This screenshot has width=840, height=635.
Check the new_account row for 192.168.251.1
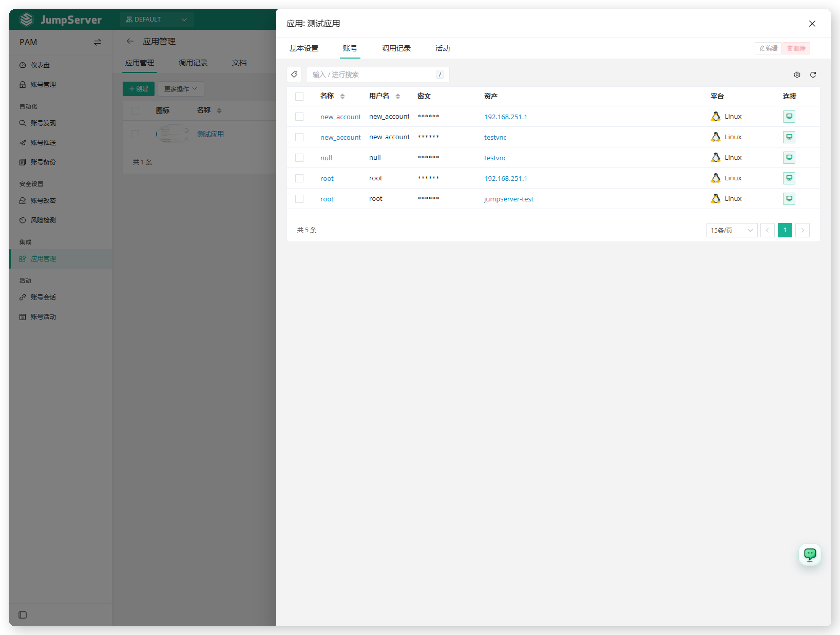299,117
